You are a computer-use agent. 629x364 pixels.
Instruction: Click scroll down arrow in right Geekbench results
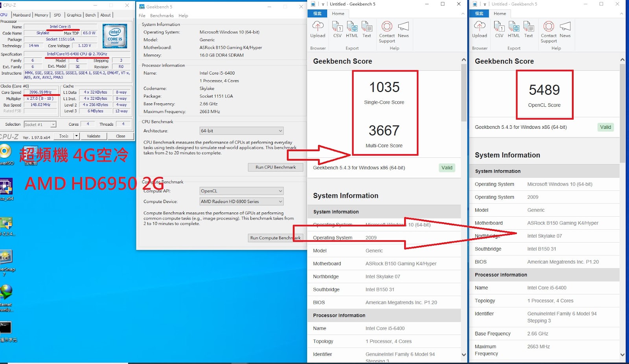point(622,355)
